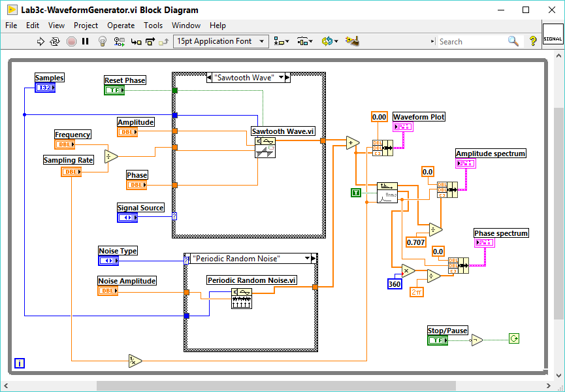Enable Highlight Execution light bulb icon
Viewport: 565px width, 392px height.
[x=102, y=41]
